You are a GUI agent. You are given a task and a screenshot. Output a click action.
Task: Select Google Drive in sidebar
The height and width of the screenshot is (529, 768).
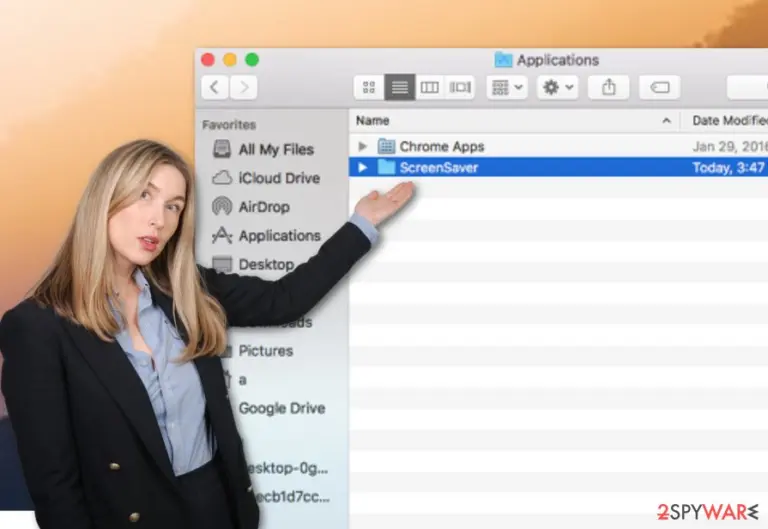point(282,408)
